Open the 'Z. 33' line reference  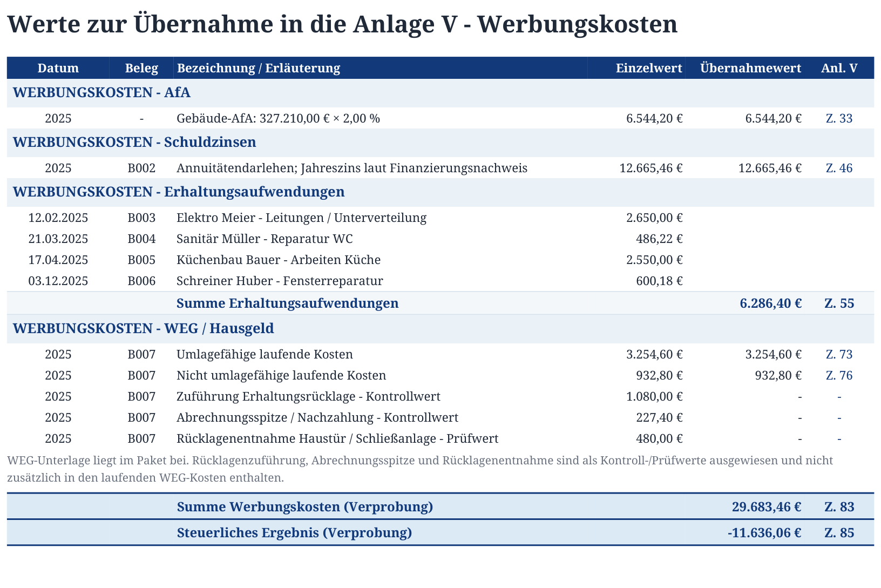(839, 118)
